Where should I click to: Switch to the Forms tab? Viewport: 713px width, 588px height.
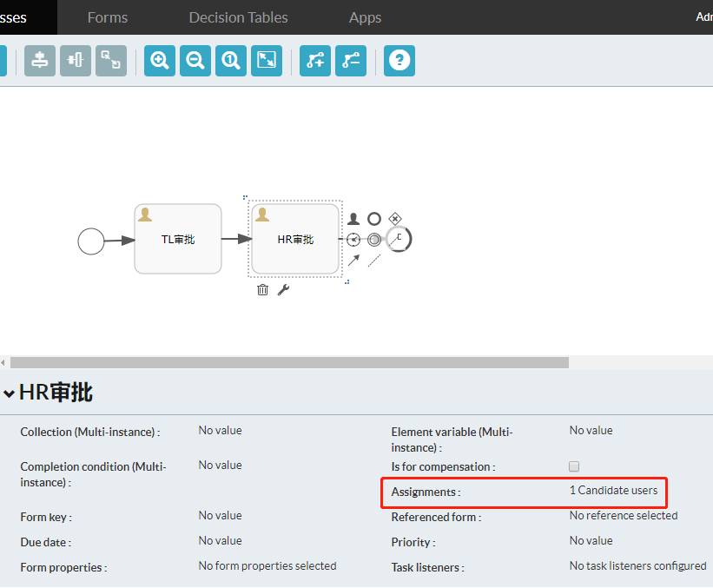pyautogui.click(x=108, y=17)
